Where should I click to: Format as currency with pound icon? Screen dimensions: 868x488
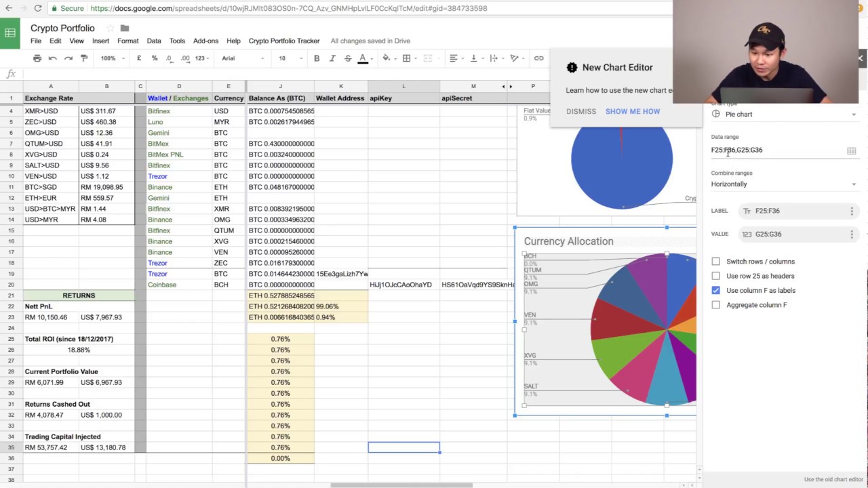pyautogui.click(x=139, y=58)
